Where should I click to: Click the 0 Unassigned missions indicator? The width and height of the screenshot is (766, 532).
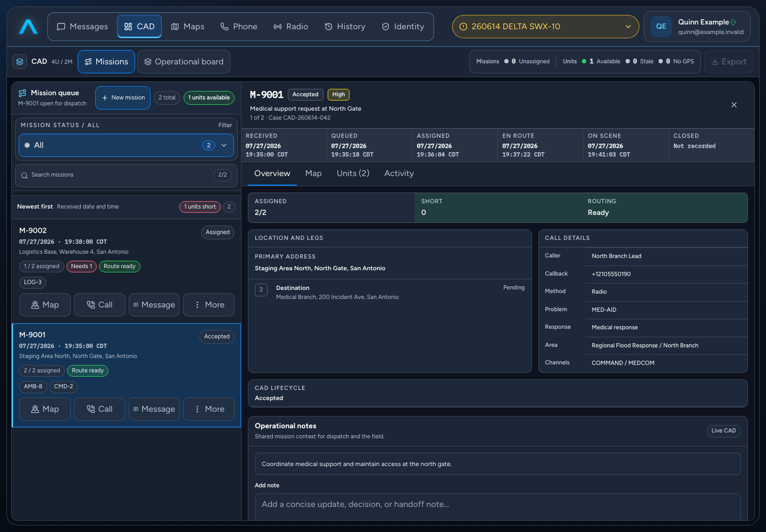[x=527, y=62]
